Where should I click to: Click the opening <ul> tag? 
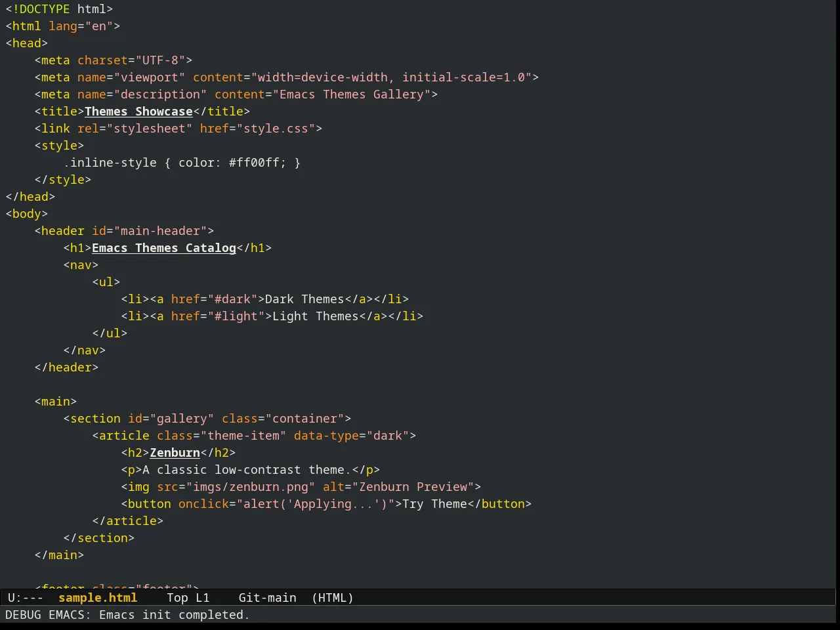106,282
